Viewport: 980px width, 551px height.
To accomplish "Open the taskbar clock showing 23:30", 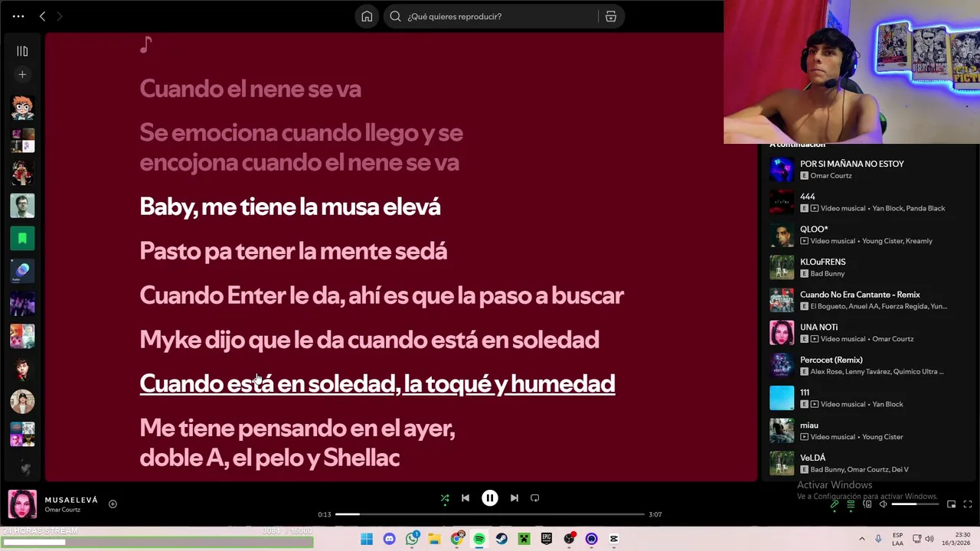I will tap(957, 539).
